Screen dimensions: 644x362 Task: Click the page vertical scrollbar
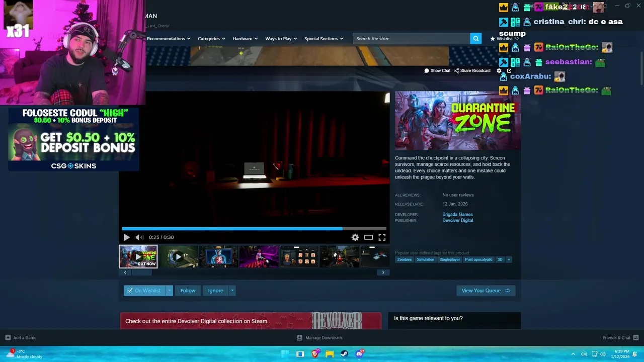(x=641, y=68)
